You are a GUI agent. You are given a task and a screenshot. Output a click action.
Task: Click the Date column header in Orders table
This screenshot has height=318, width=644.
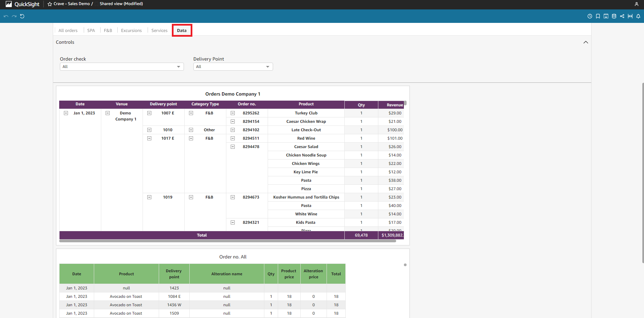80,104
